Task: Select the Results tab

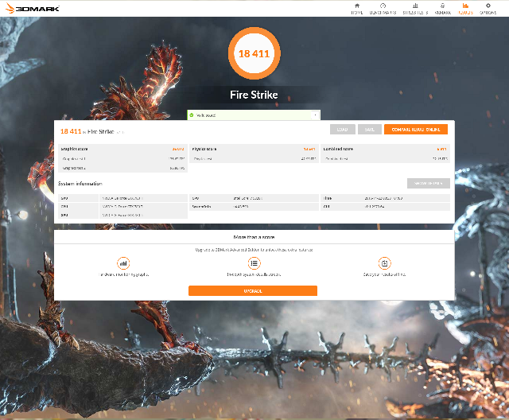Action: [465, 9]
